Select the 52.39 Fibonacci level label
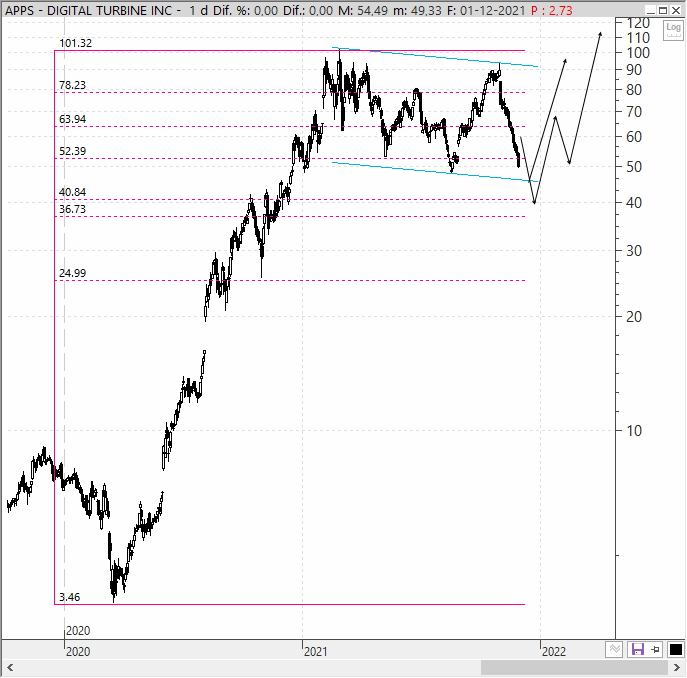 click(72, 151)
